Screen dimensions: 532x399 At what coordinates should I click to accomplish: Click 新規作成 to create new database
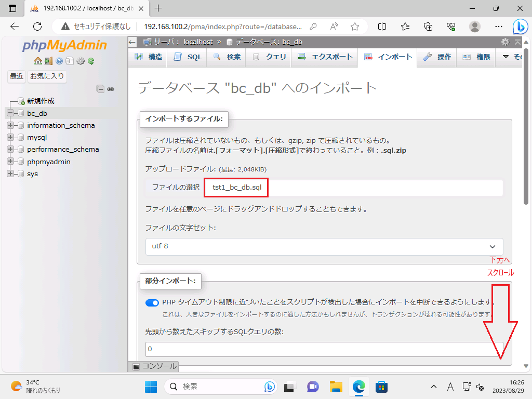point(41,101)
